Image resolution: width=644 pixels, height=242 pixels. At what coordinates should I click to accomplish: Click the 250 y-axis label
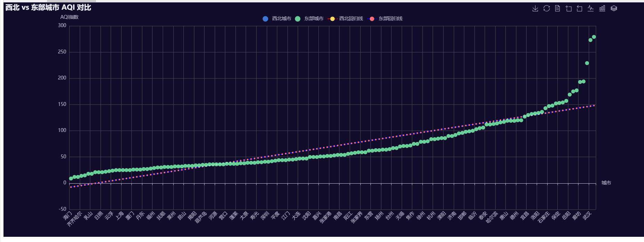click(62, 52)
